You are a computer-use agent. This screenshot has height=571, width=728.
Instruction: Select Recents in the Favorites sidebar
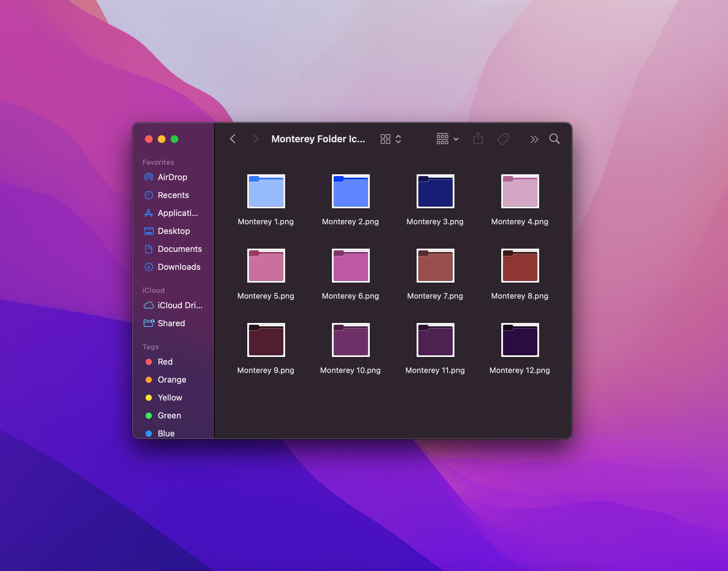point(173,195)
